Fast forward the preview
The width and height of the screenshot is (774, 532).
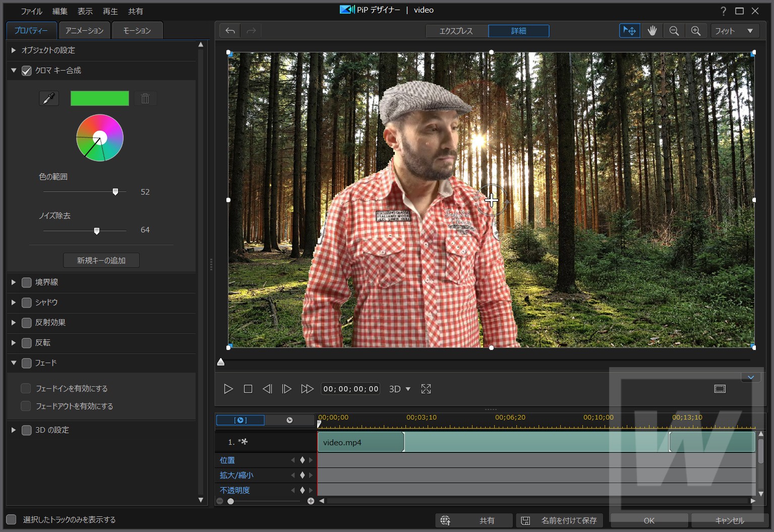click(307, 389)
